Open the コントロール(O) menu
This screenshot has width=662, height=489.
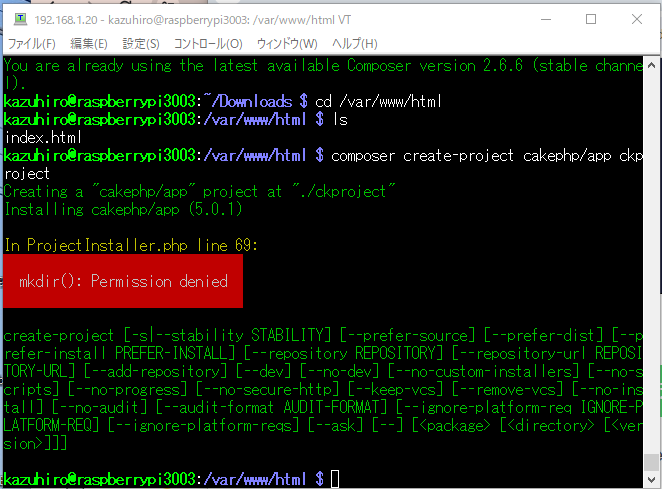point(208,44)
